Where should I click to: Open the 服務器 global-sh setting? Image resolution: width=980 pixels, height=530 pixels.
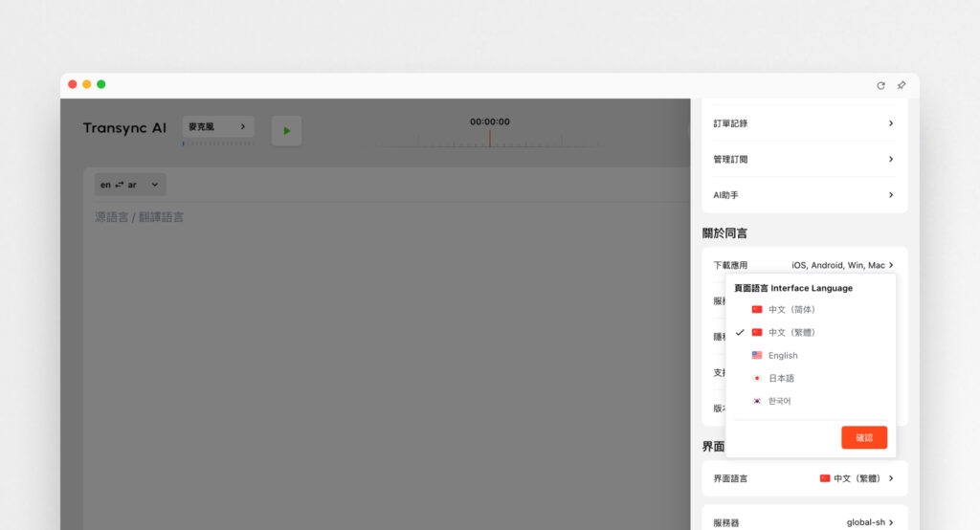(804, 522)
